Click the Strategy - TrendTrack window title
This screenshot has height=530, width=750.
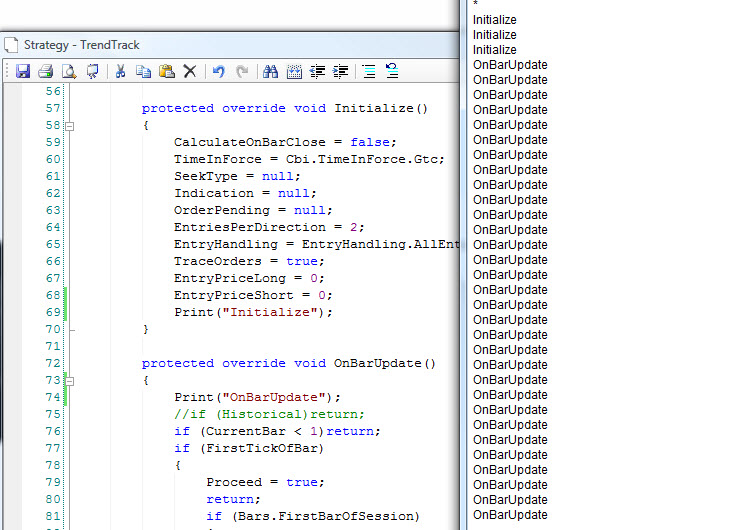pyautogui.click(x=82, y=45)
